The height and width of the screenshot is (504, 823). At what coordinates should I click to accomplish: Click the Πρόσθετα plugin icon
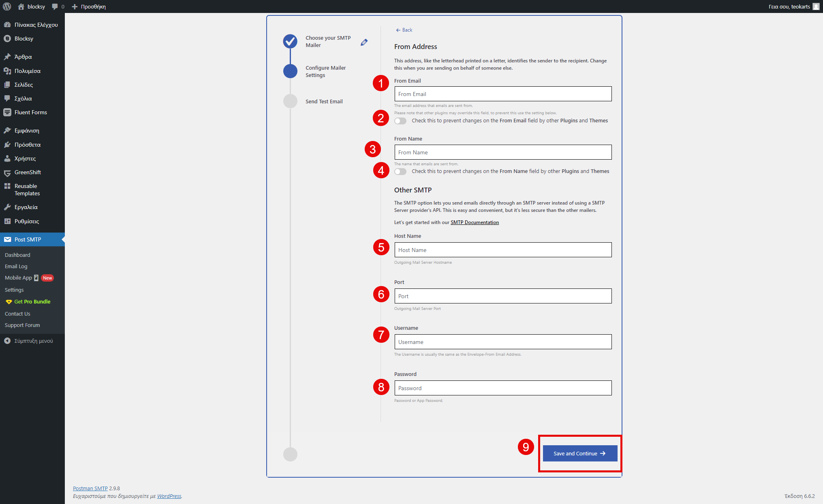point(7,145)
